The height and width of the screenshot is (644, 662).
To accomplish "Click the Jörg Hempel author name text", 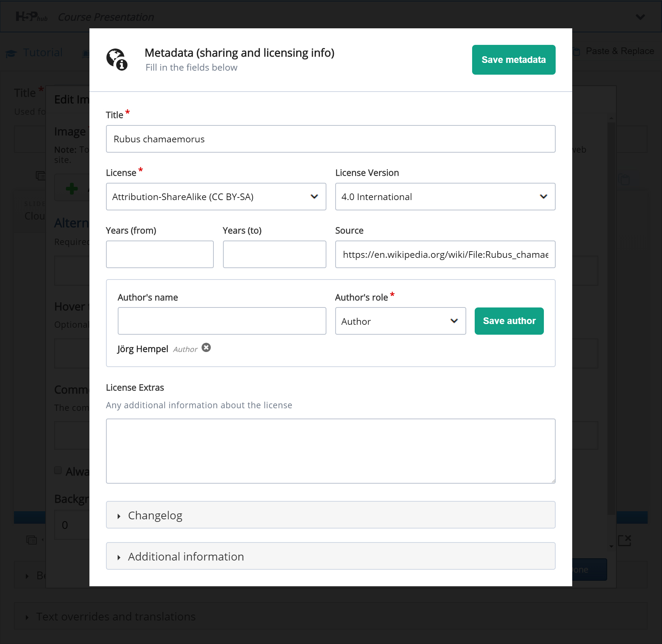I will click(143, 349).
